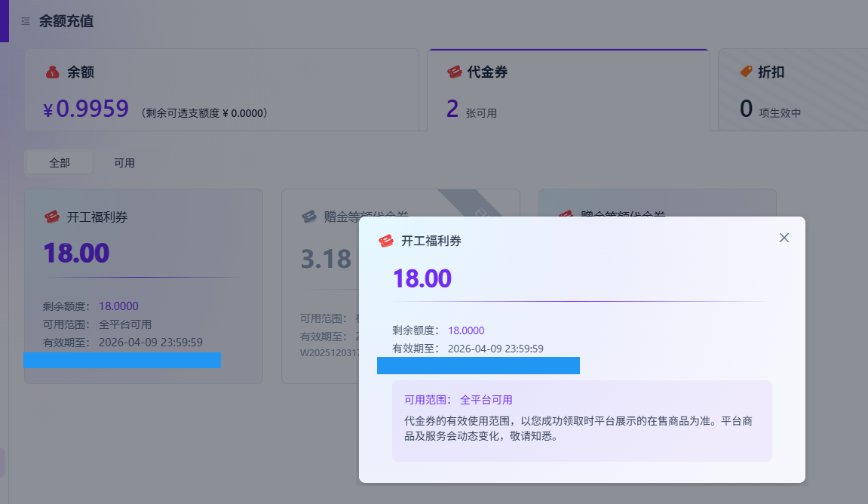Image resolution: width=868 pixels, height=504 pixels.
Task: Click the menu collapse icon beside 余额充值
Action: pyautogui.click(x=26, y=22)
